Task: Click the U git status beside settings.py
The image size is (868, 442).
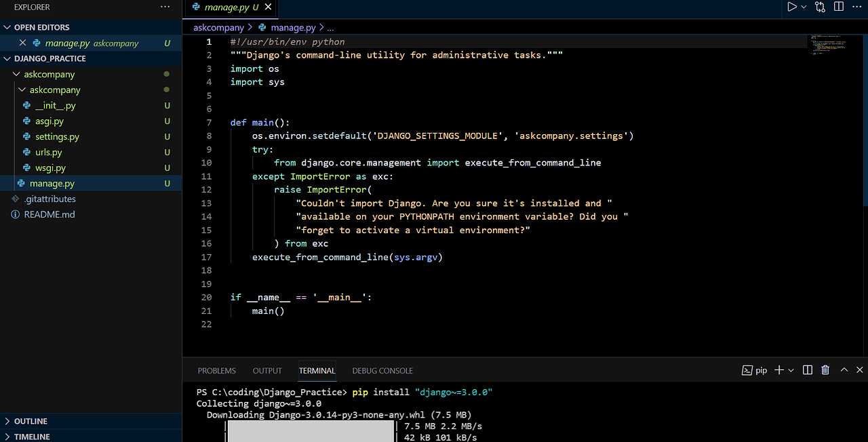Action: tap(167, 136)
